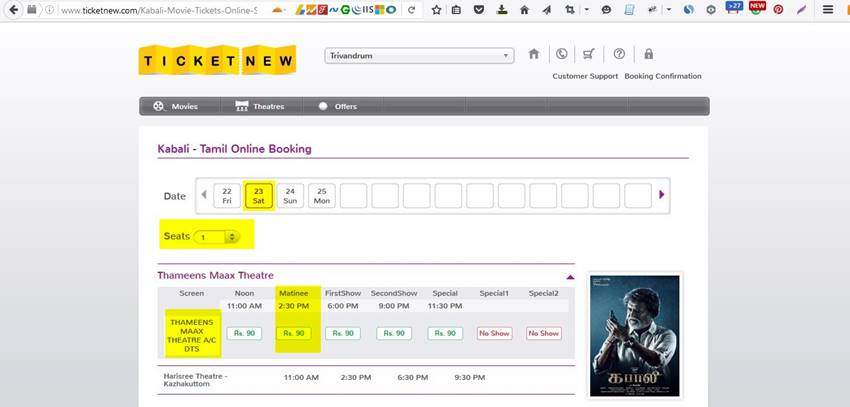The image size is (850, 407).
Task: Reload the page with the refresh icon
Action: pos(412,10)
